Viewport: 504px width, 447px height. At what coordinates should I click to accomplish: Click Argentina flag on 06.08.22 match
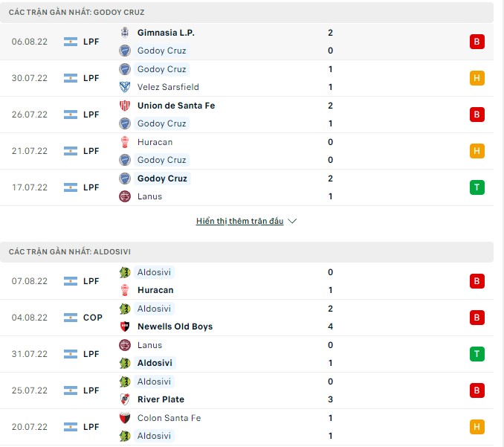[x=71, y=42]
